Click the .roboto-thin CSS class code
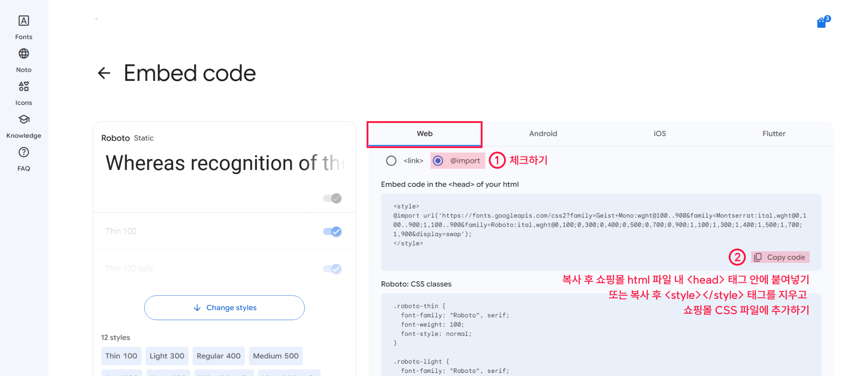 tap(452, 324)
